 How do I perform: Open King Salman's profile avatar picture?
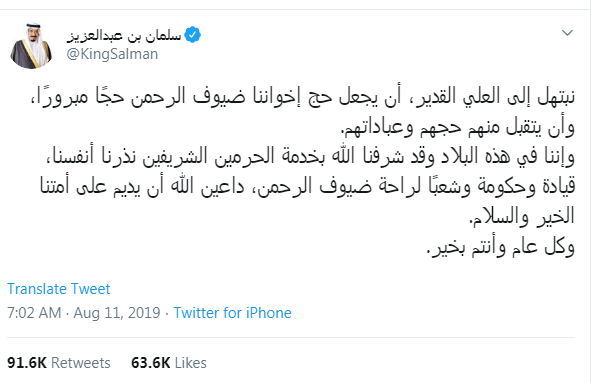point(31,46)
